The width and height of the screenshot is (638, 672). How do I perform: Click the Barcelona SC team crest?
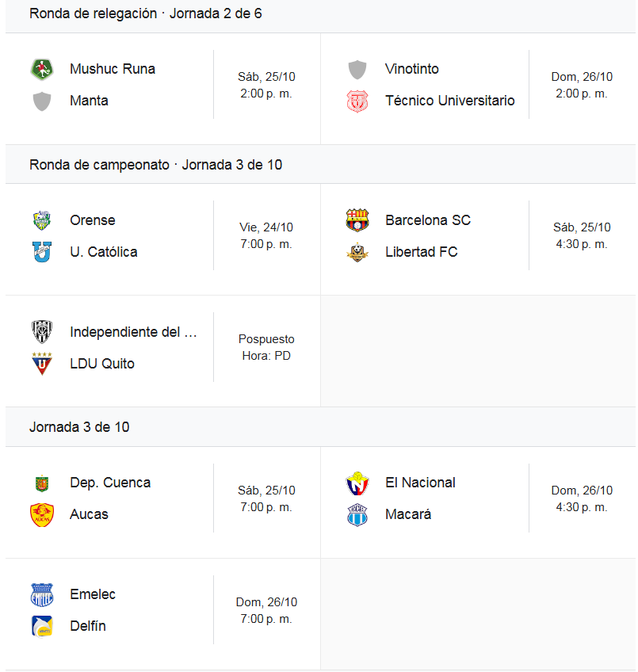pos(357,220)
